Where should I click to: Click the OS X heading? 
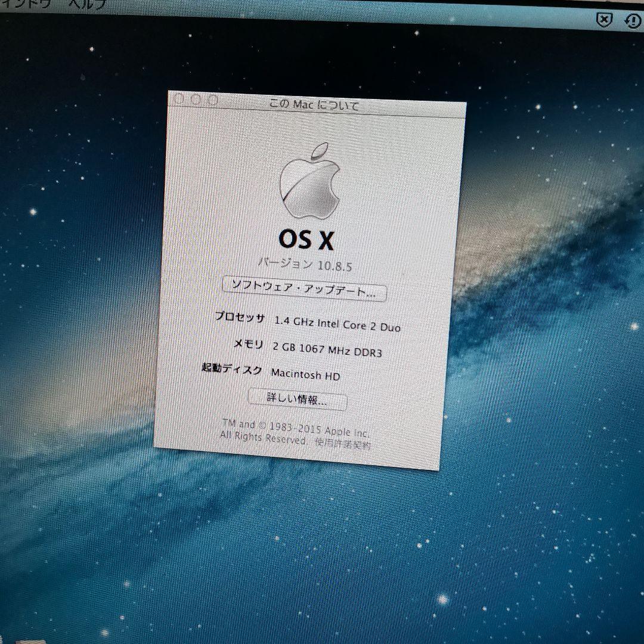306,240
